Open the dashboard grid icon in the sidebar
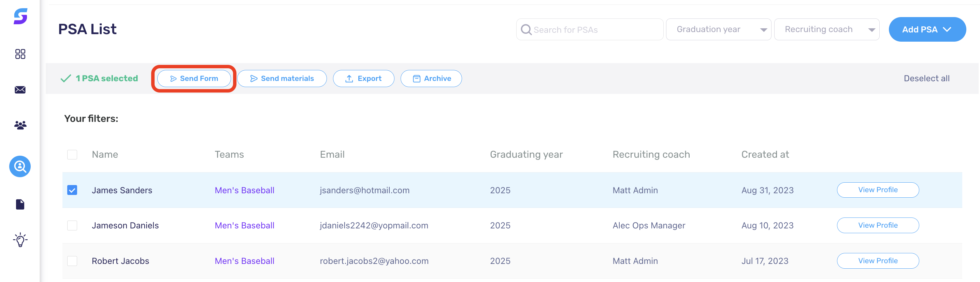The width and height of the screenshot is (980, 282). point(20,54)
